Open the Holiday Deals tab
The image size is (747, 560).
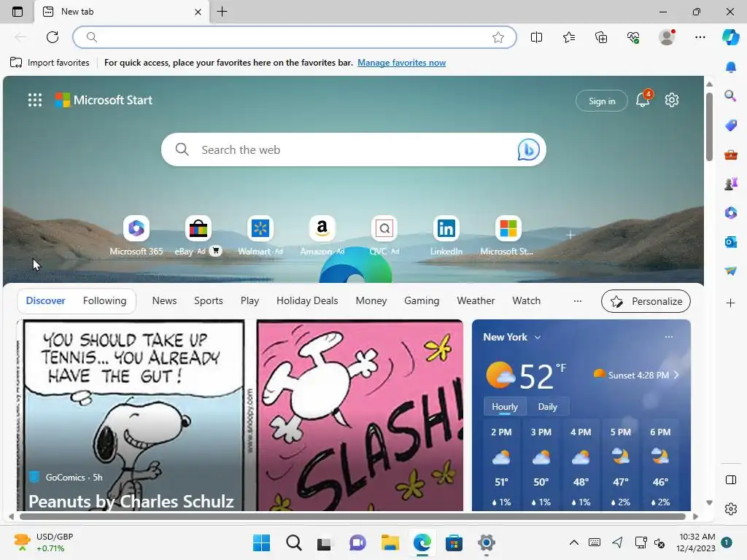click(307, 300)
